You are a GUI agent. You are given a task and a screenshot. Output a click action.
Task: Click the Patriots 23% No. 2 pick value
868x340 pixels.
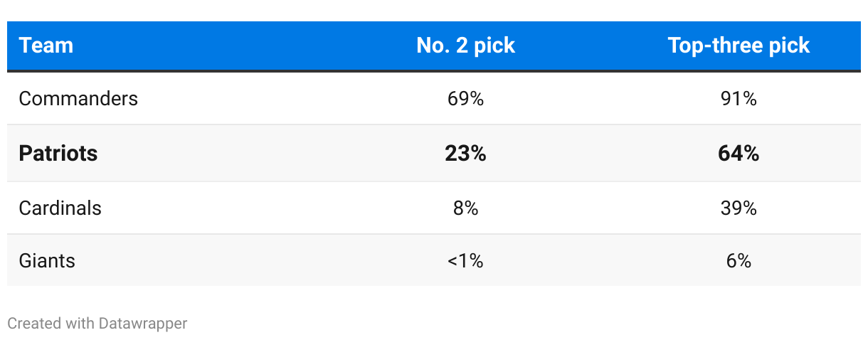tap(465, 153)
